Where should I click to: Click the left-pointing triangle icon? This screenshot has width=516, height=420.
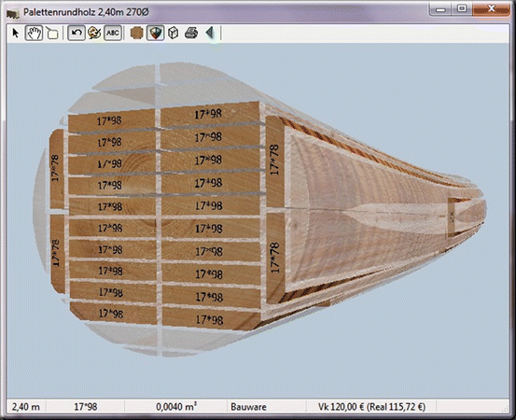210,33
